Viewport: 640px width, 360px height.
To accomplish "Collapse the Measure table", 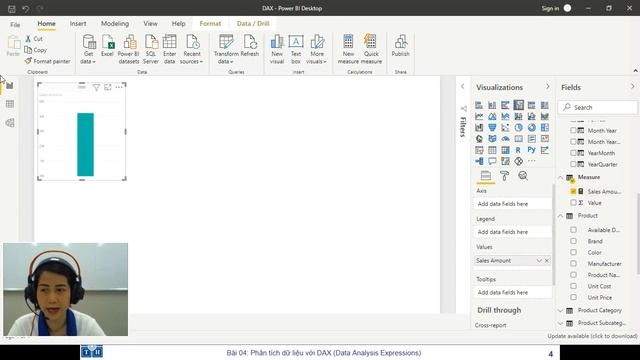I will 560,177.
